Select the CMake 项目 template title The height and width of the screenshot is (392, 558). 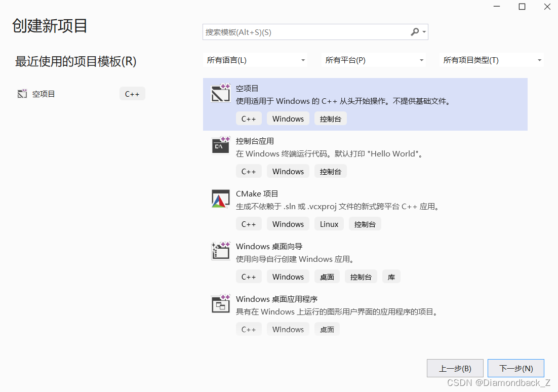tap(257, 193)
